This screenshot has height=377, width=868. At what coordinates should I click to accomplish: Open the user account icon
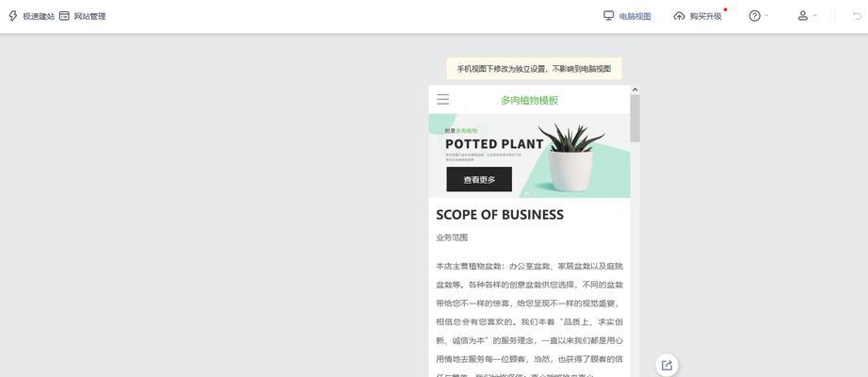(x=803, y=16)
